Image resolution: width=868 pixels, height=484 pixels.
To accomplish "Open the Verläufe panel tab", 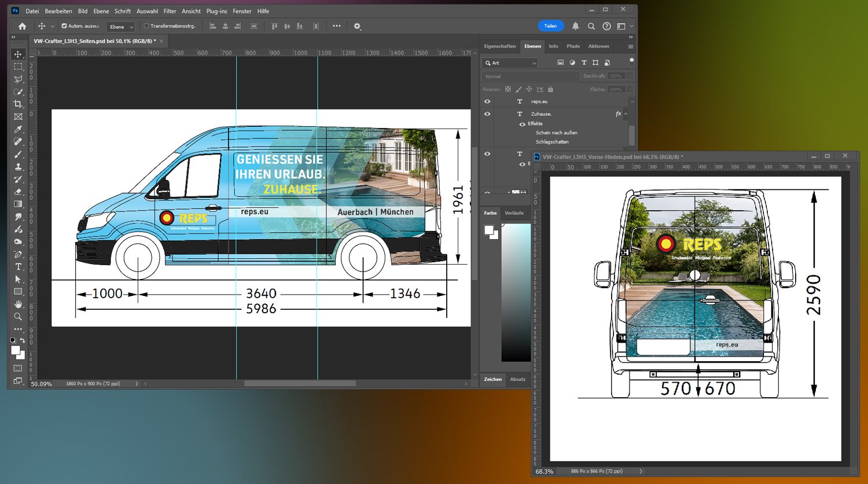I will pyautogui.click(x=514, y=213).
